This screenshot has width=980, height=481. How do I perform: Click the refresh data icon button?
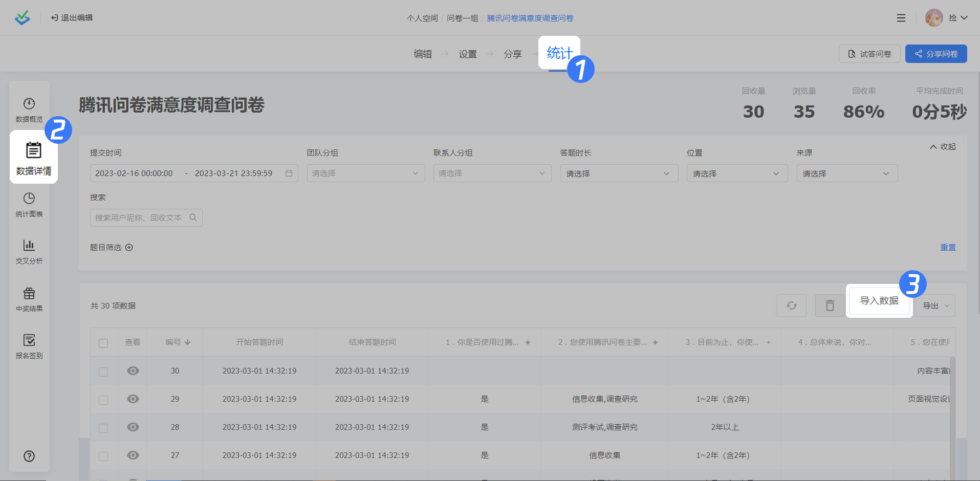coord(791,305)
